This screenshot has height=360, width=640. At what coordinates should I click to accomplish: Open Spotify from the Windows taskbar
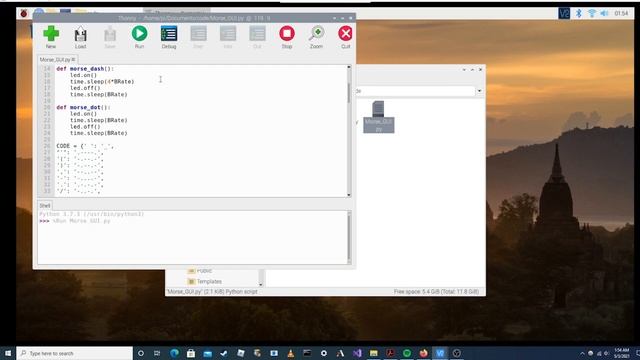407,353
